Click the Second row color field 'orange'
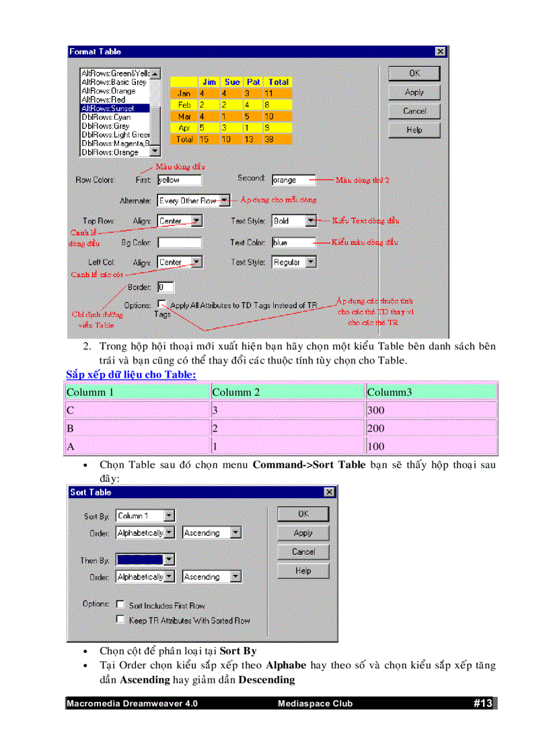549x756 pixels. 292,180
